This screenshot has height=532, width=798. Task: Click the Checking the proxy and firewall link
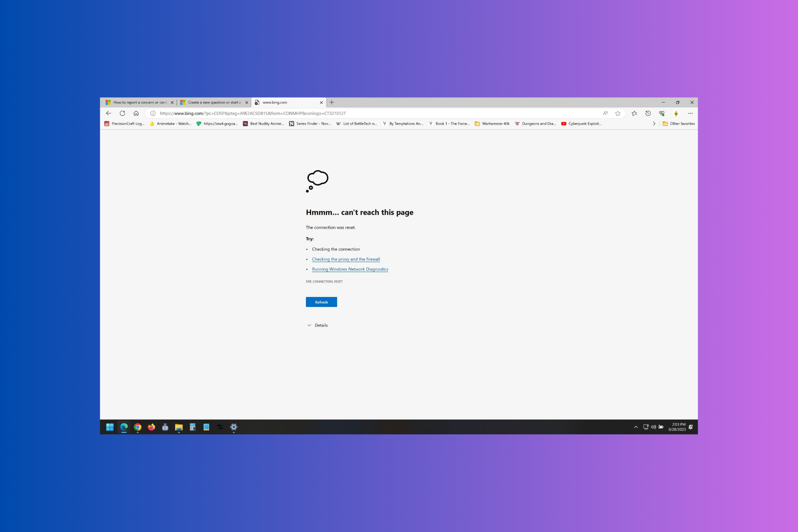point(345,259)
